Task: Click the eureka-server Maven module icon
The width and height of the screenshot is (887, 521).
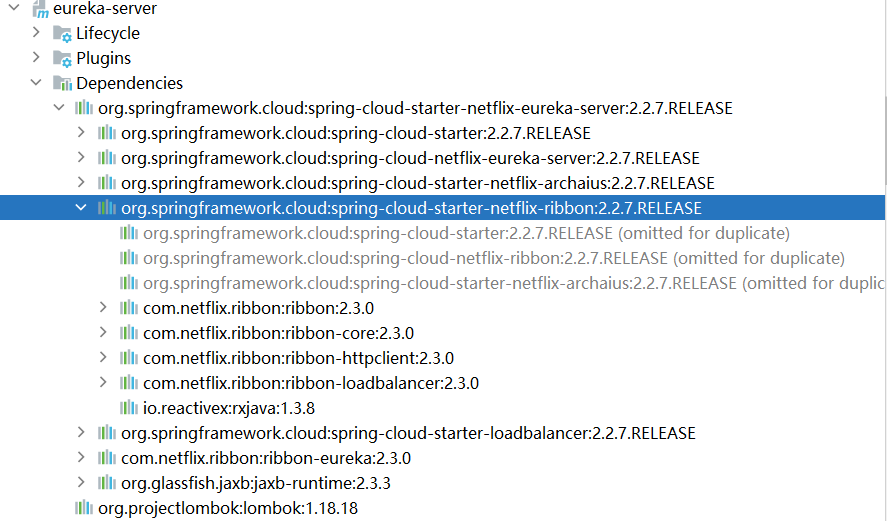Action: tap(40, 9)
